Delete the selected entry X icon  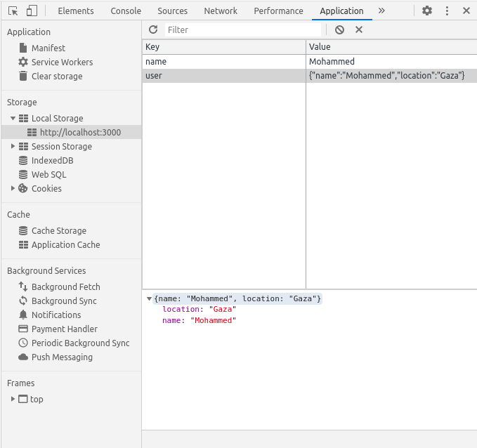point(359,29)
